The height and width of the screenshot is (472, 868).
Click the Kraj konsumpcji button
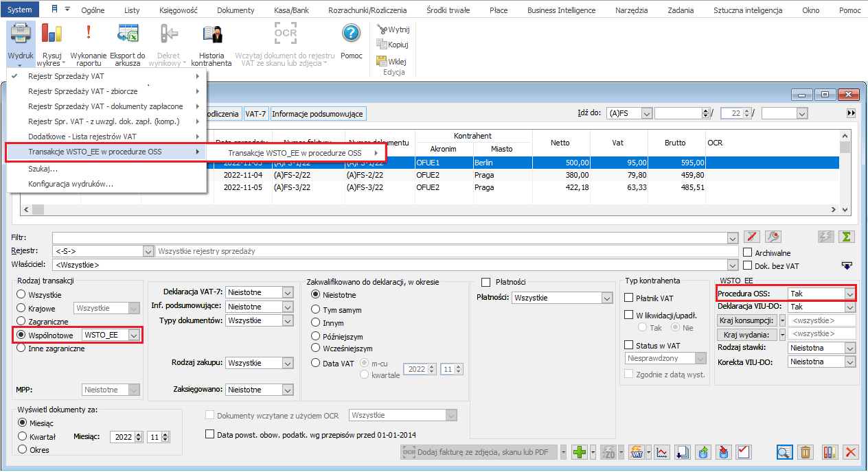pyautogui.click(x=746, y=320)
